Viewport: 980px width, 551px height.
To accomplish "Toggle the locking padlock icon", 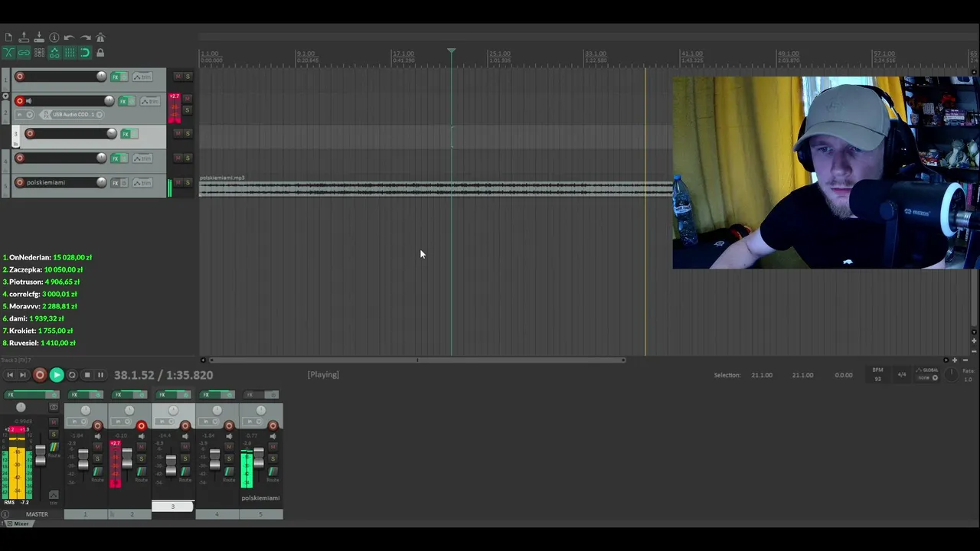I will click(100, 53).
